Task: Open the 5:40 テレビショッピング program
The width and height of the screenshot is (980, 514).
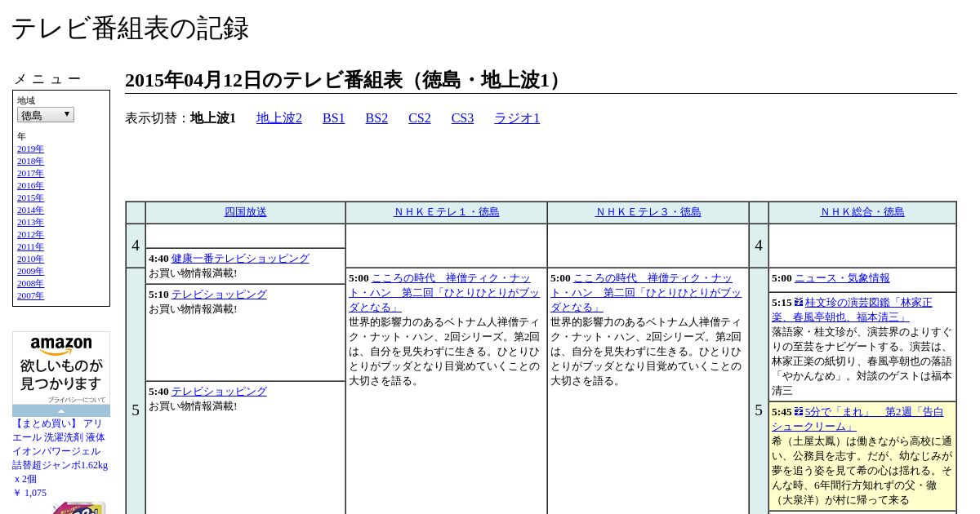Action: tap(219, 392)
